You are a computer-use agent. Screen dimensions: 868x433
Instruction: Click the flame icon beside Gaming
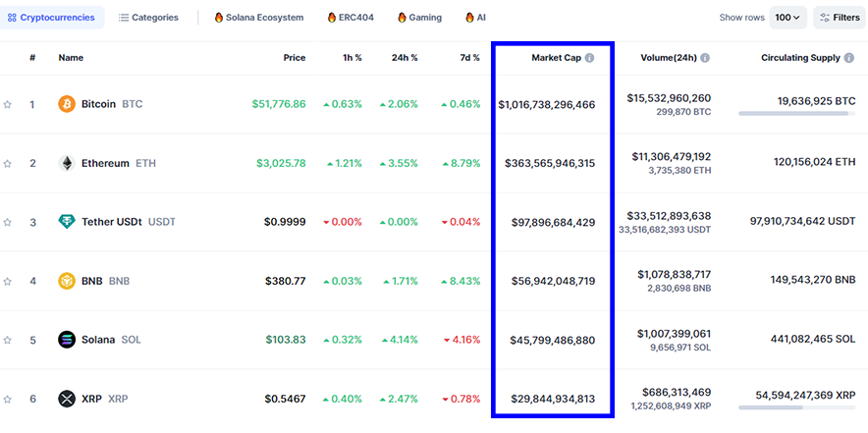[402, 18]
